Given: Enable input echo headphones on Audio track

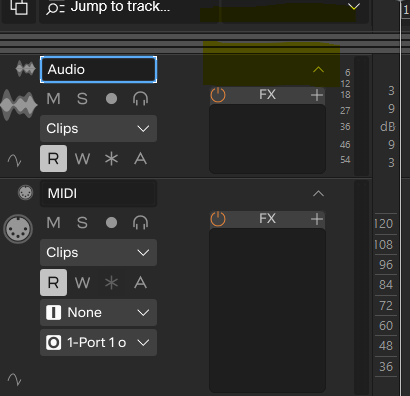Looking at the screenshot, I should (x=140, y=99).
